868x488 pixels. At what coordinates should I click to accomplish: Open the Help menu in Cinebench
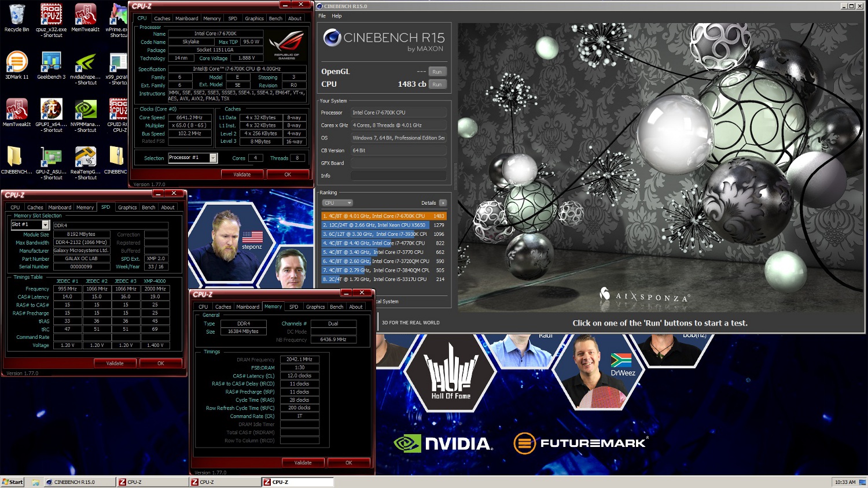click(x=337, y=16)
